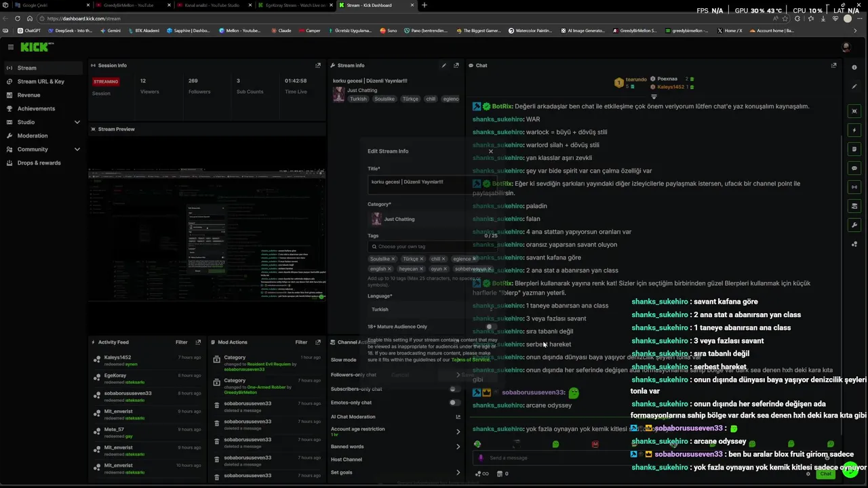Image resolution: width=868 pixels, height=488 pixels.
Task: Open the Stream page in the sidebar
Action: tap(42, 68)
